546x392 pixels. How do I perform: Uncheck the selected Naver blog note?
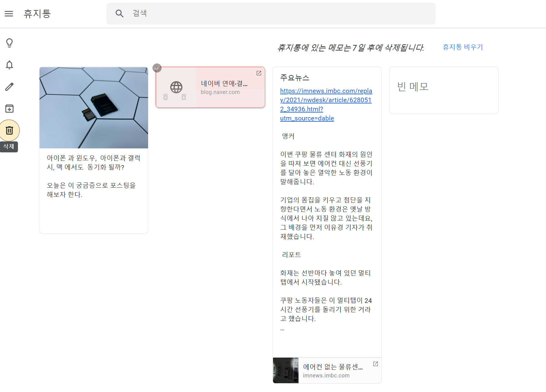point(157,68)
